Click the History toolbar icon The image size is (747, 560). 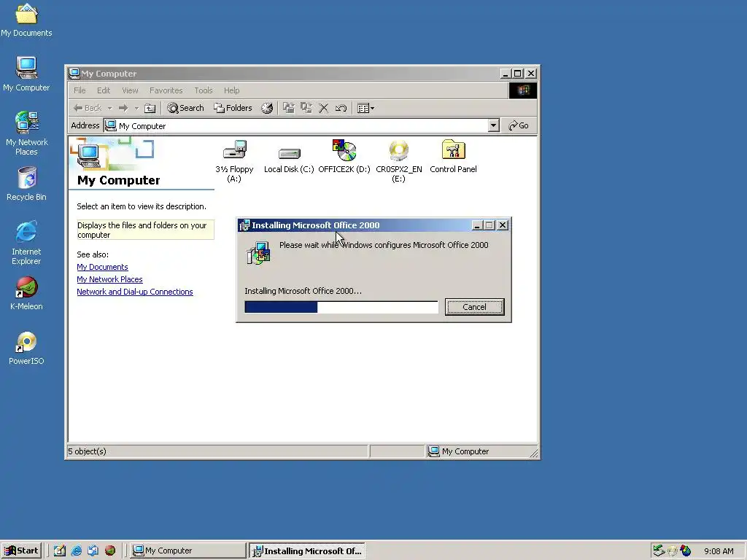(267, 108)
